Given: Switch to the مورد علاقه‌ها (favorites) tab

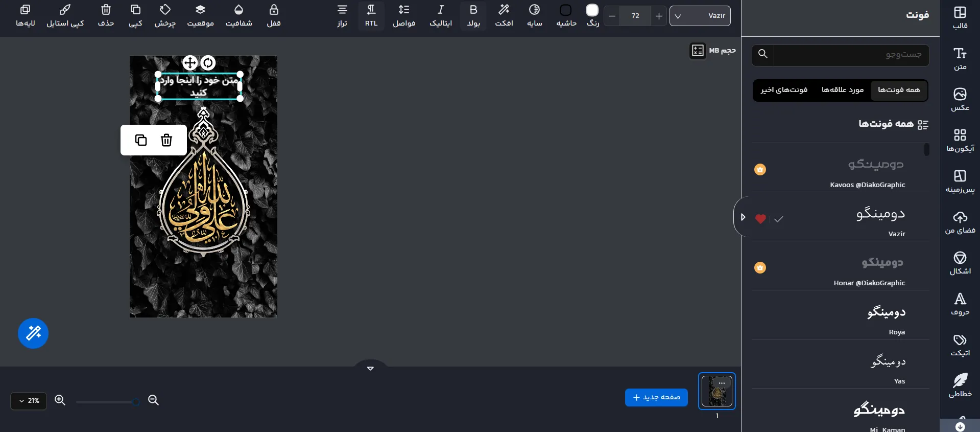Looking at the screenshot, I should [843, 90].
